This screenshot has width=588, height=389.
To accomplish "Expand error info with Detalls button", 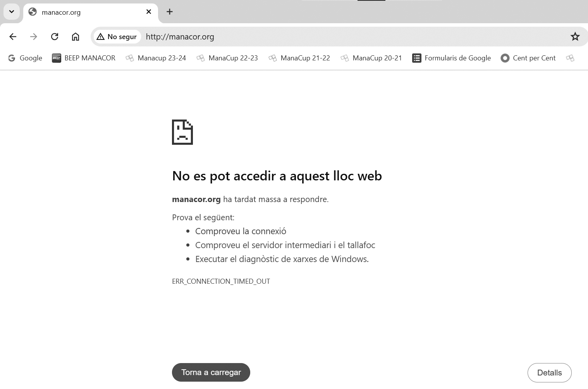I will (x=549, y=373).
